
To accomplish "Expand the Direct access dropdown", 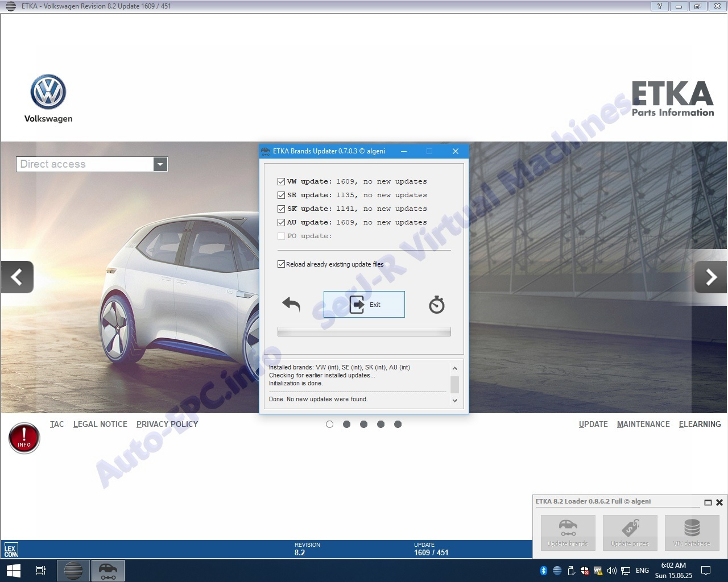I will pos(160,164).
